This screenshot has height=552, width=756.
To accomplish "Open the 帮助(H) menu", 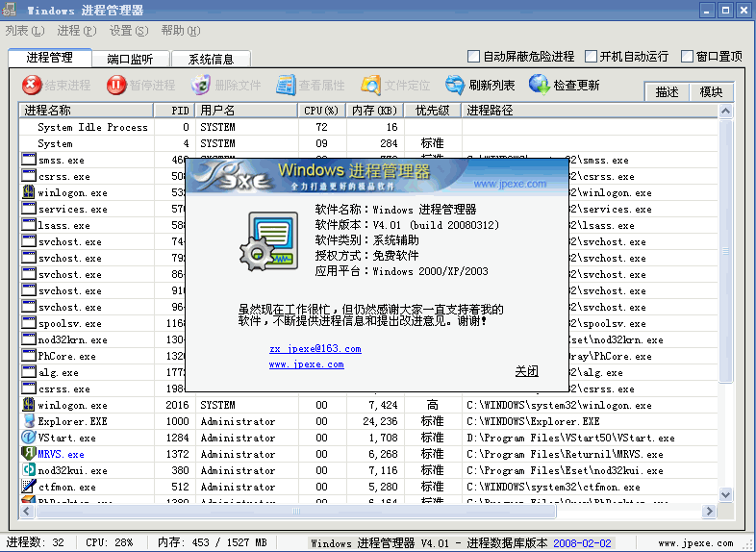I will pos(181,31).
